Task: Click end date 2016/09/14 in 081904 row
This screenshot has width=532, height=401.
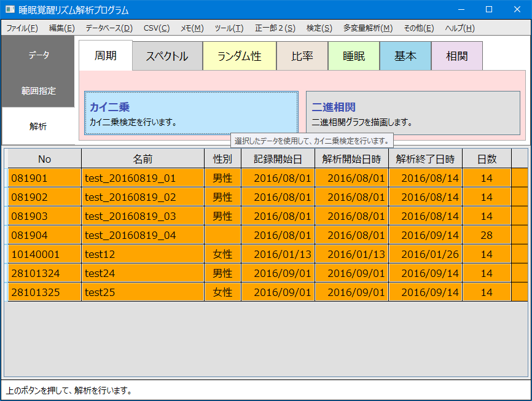Action: point(425,235)
